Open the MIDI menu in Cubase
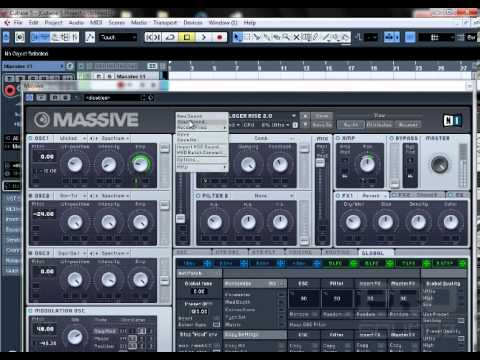 click(96, 23)
